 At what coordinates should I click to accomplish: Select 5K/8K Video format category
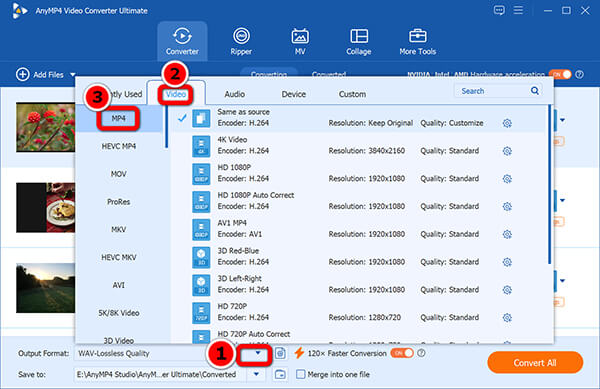[119, 313]
